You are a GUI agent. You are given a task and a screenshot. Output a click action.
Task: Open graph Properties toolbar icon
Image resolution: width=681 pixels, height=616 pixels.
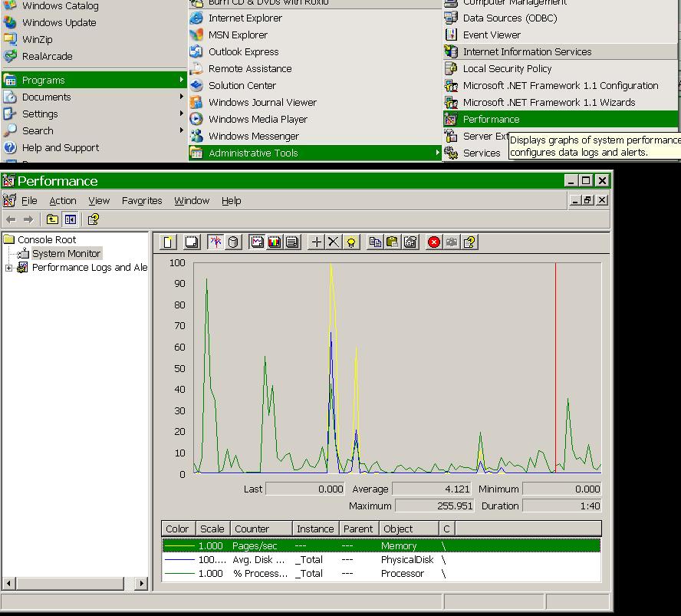pos(410,242)
